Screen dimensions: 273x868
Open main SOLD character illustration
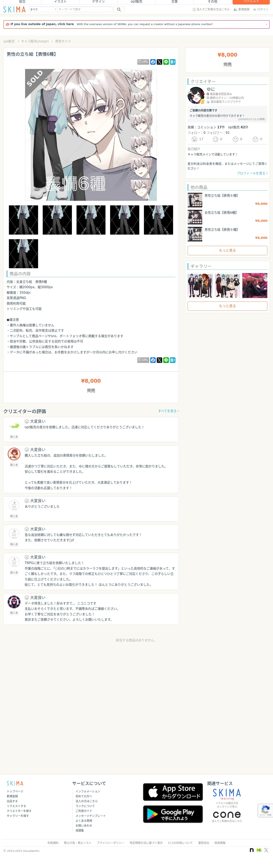click(91, 135)
